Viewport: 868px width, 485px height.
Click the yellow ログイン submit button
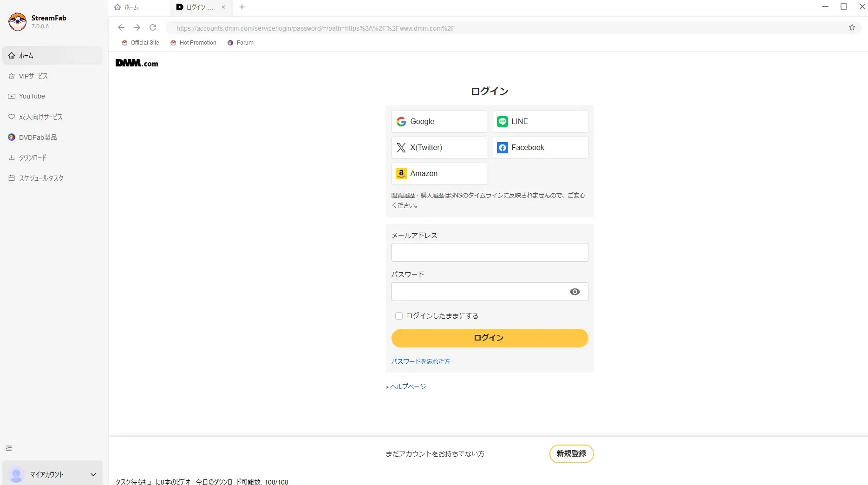[489, 338]
